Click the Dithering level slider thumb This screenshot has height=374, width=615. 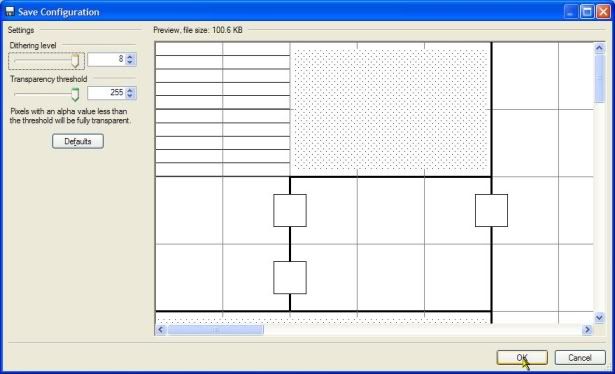click(75, 61)
